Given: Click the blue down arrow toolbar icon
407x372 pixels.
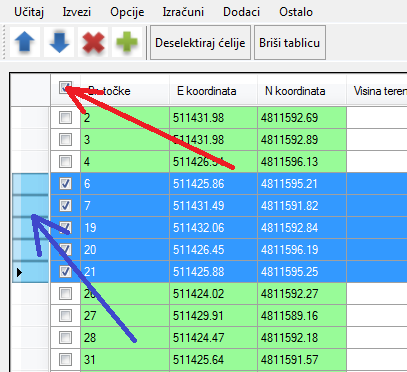Looking at the screenshot, I should tap(59, 42).
